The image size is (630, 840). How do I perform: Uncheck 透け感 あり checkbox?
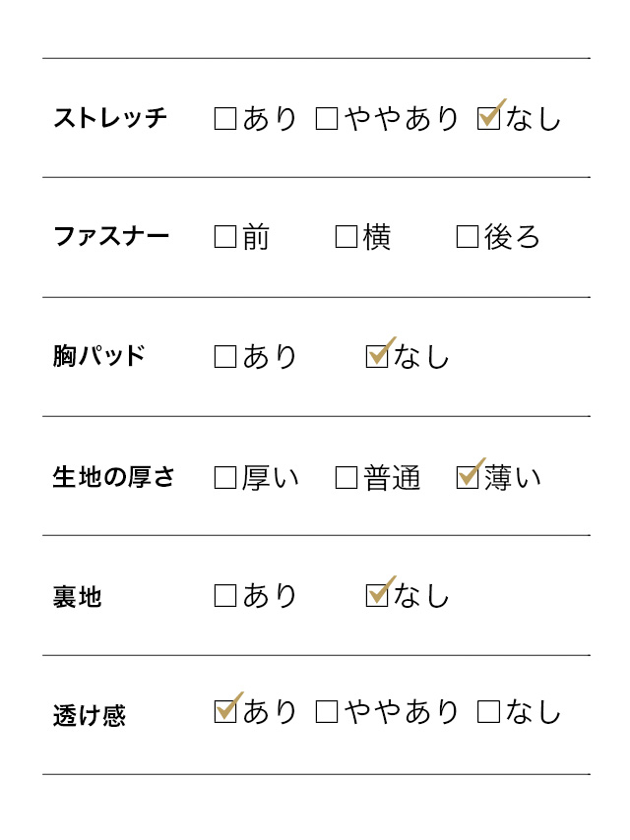point(225,711)
